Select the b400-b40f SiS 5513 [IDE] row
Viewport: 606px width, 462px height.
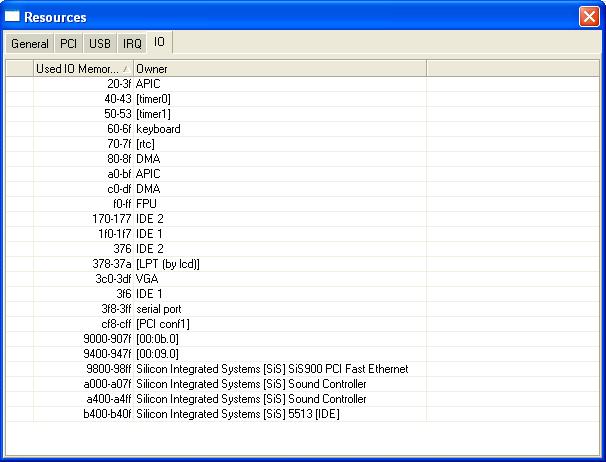pos(303,414)
